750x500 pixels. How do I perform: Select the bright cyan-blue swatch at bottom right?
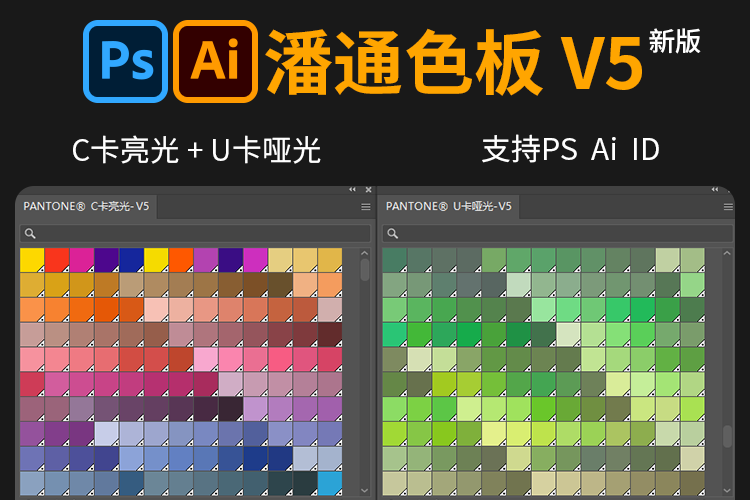(x=330, y=483)
